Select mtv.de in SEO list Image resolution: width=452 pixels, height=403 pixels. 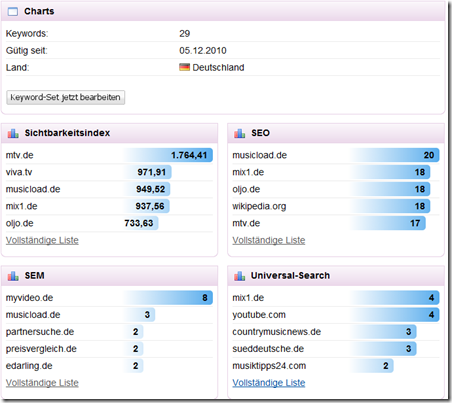246,223
